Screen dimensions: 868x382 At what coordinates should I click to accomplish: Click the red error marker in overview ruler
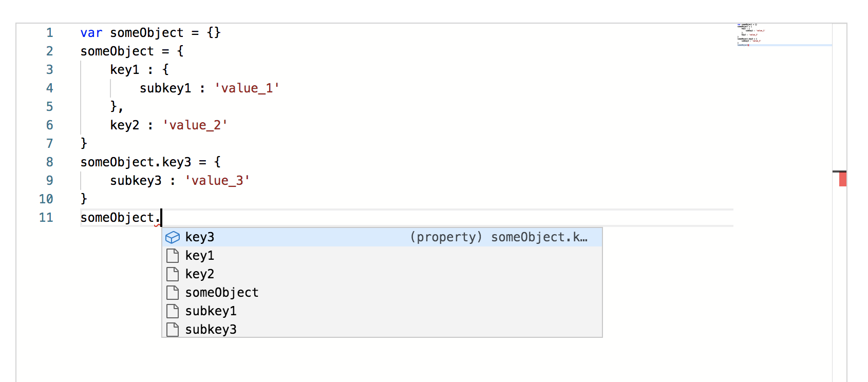pyautogui.click(x=843, y=179)
